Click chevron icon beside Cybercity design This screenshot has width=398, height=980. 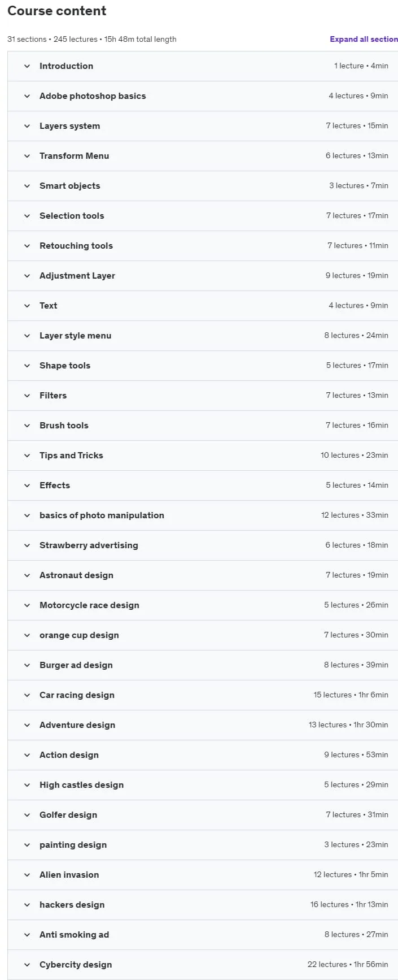27,965
